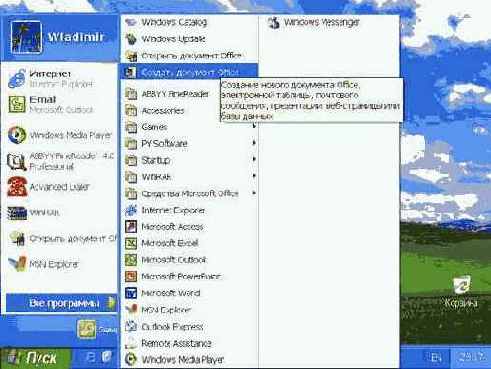Click Wladimir user account picture
491x369 pixels.
click(26, 37)
